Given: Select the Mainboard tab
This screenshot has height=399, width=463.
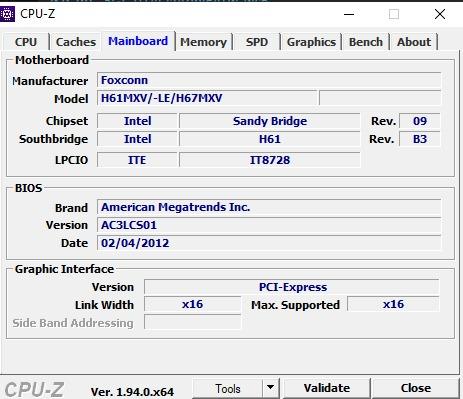Looking at the screenshot, I should click(x=138, y=41).
